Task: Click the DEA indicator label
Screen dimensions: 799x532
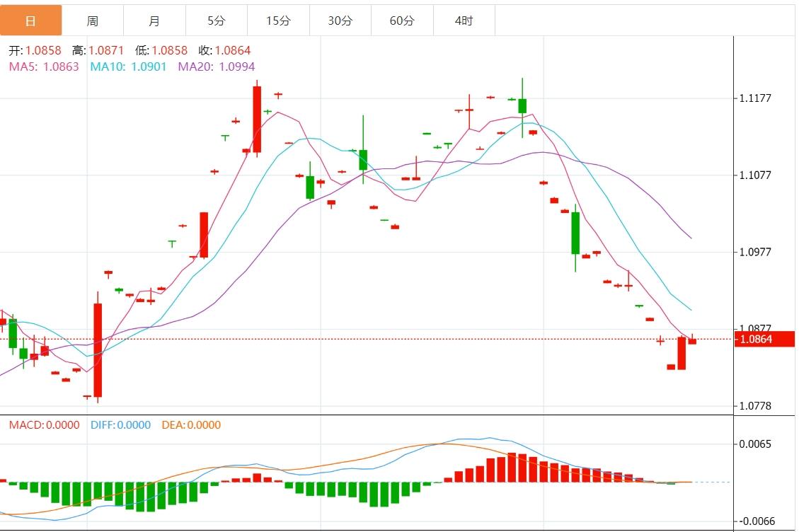Action: point(191,425)
